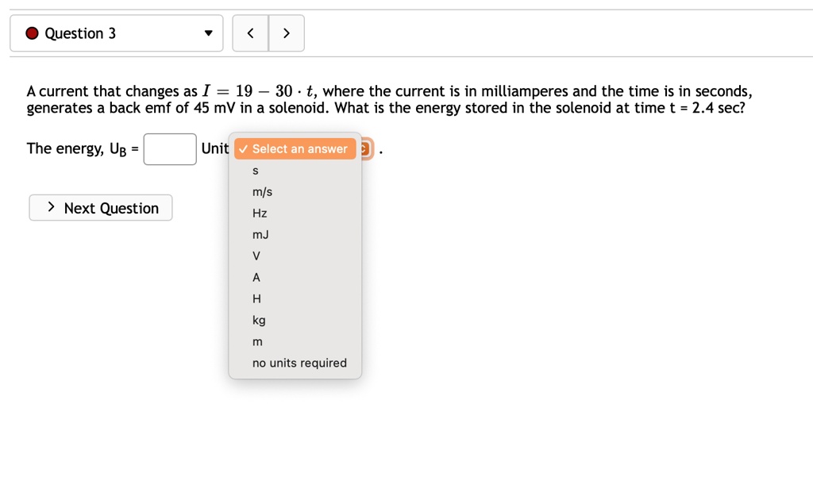
Task: Click the Next Question button
Action: pos(100,207)
